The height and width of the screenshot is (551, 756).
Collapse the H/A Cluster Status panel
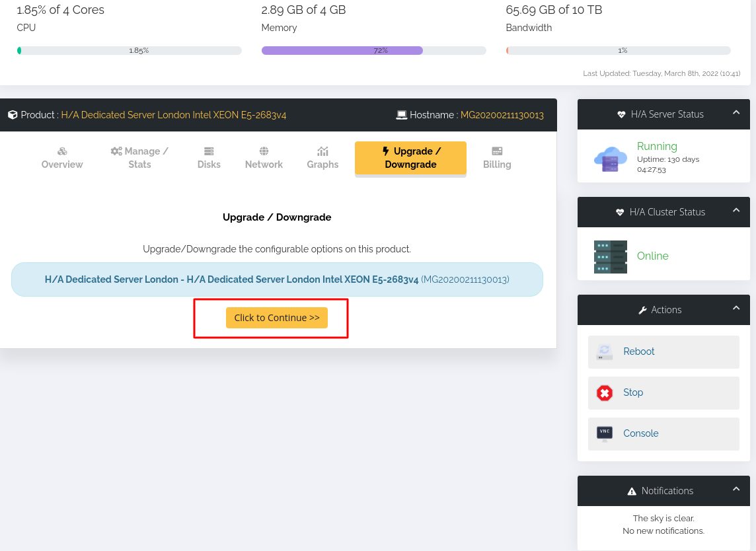[x=736, y=210]
